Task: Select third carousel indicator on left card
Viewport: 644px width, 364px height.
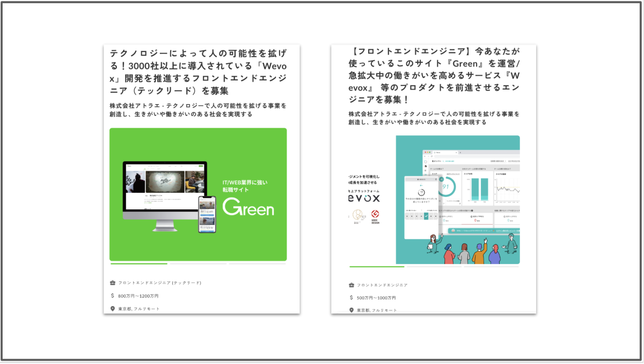Action: (257, 264)
